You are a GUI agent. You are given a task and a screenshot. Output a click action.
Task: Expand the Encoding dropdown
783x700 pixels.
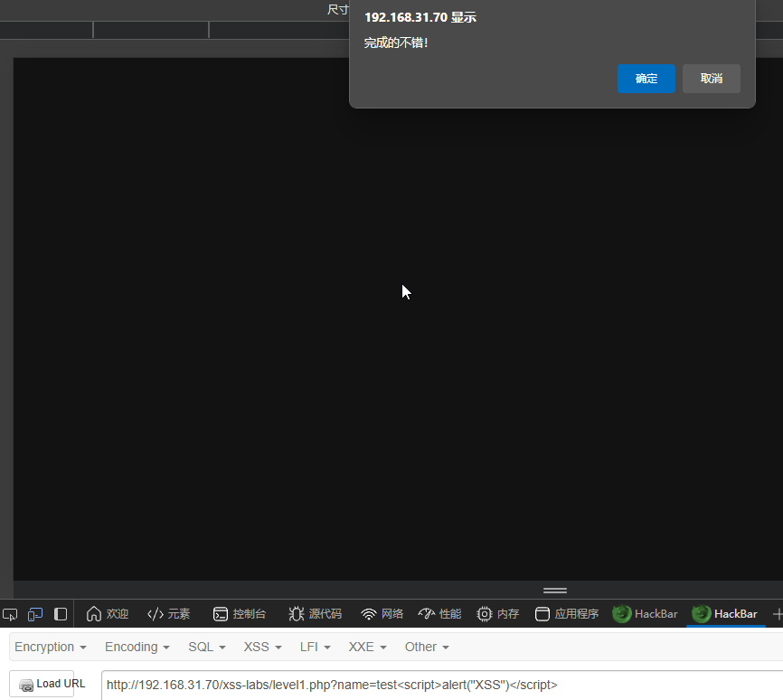pyautogui.click(x=137, y=647)
